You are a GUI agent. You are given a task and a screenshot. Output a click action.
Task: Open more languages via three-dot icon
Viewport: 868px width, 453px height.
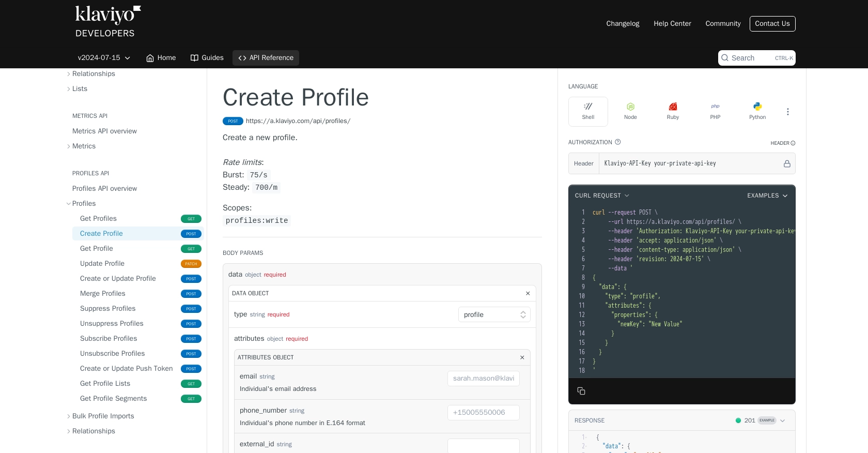coord(788,112)
